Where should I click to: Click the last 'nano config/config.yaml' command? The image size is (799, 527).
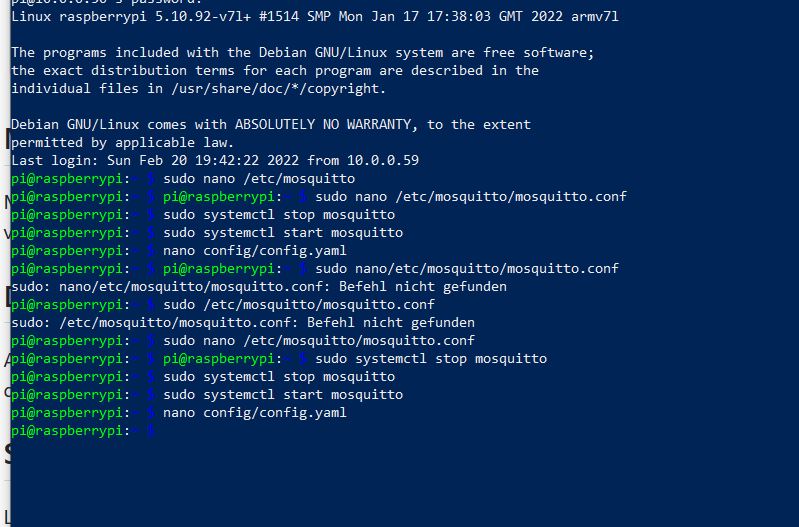[255, 413]
